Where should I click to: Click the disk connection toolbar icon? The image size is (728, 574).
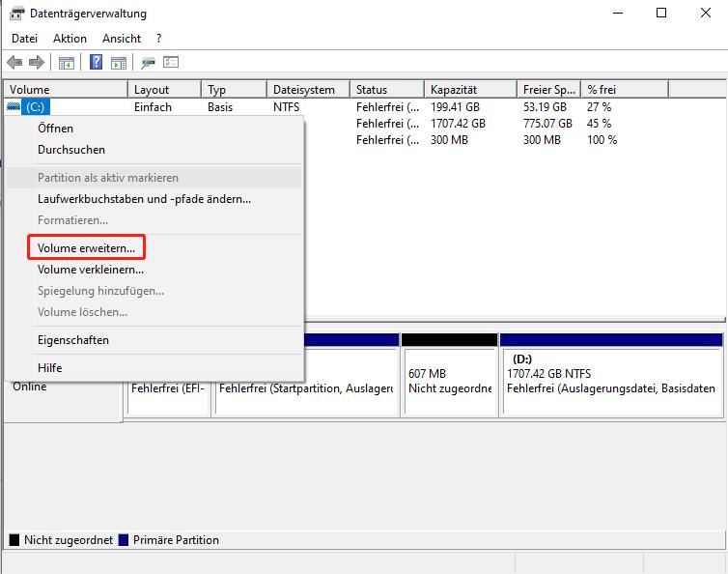pos(148,62)
